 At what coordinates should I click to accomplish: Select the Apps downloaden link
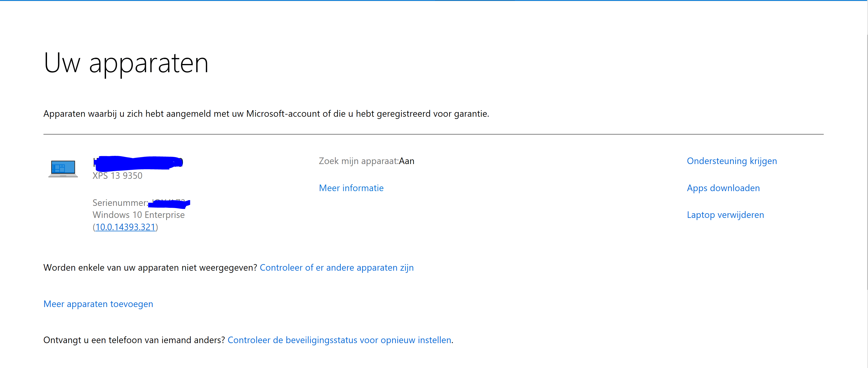pyautogui.click(x=723, y=188)
